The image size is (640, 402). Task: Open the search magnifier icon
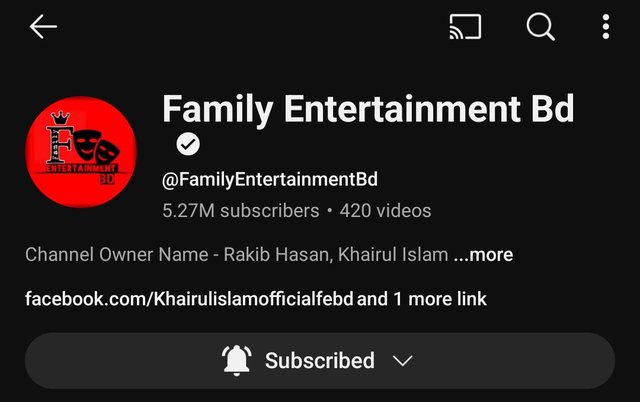tap(540, 27)
